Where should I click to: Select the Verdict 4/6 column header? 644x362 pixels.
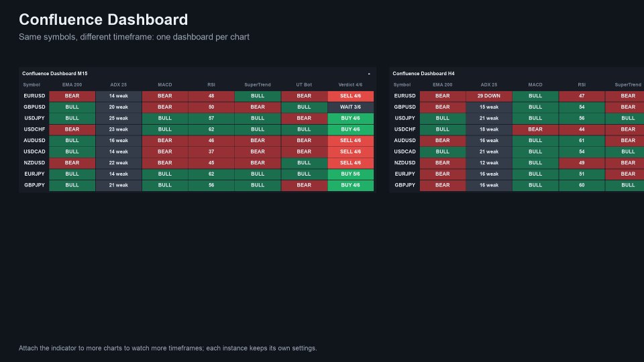click(x=350, y=84)
